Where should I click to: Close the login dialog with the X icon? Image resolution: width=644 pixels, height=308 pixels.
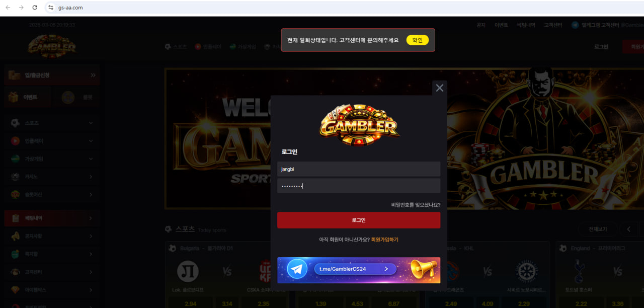pyautogui.click(x=440, y=88)
